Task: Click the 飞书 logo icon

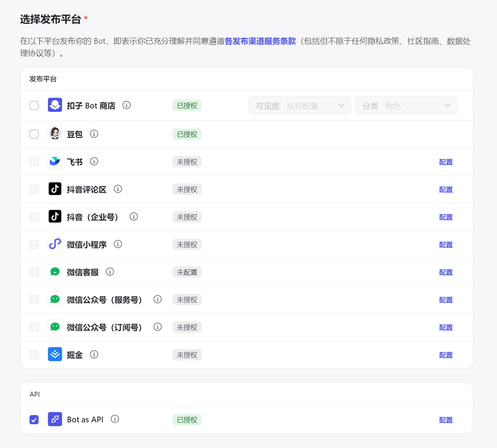Action: pyautogui.click(x=55, y=161)
